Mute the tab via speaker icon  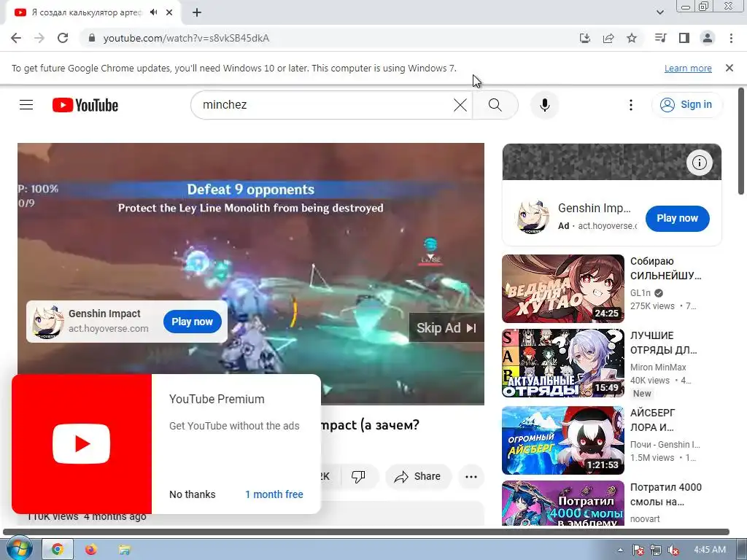pyautogui.click(x=153, y=12)
